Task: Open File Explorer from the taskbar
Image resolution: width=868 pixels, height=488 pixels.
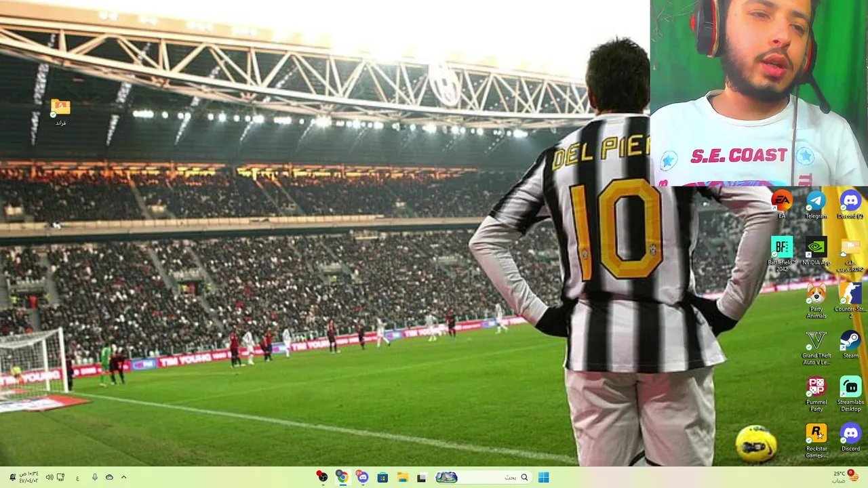Action: 402,477
